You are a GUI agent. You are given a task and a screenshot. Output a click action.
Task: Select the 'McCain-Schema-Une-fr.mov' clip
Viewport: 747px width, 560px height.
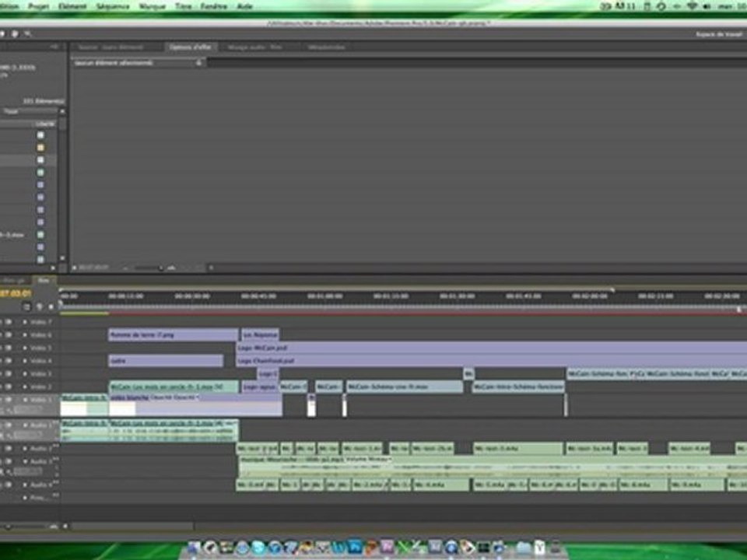tap(405, 387)
